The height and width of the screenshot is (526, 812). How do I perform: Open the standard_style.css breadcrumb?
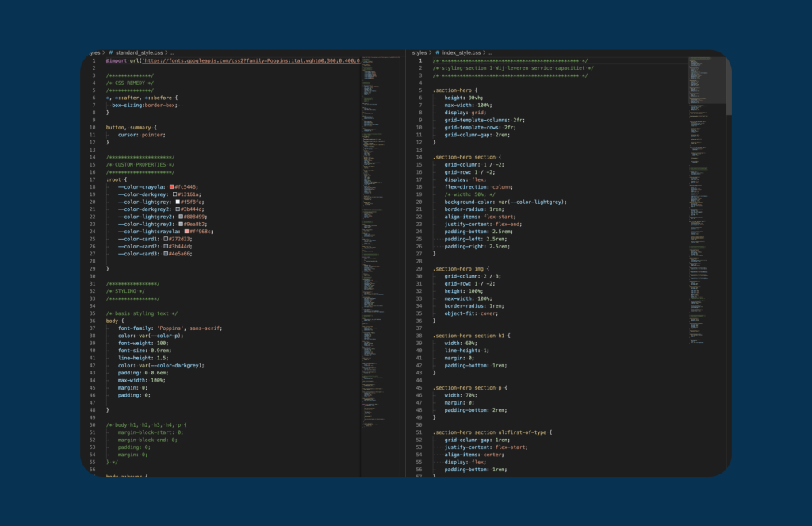click(141, 52)
